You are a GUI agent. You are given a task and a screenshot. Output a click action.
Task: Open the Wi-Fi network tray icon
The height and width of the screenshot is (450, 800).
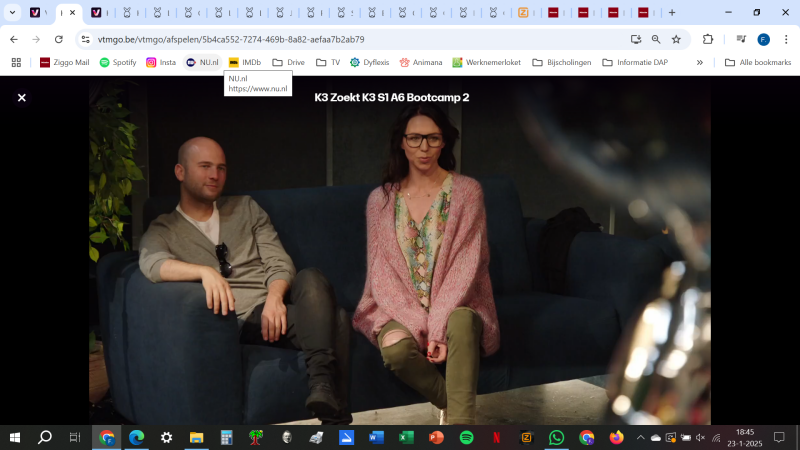coord(716,437)
